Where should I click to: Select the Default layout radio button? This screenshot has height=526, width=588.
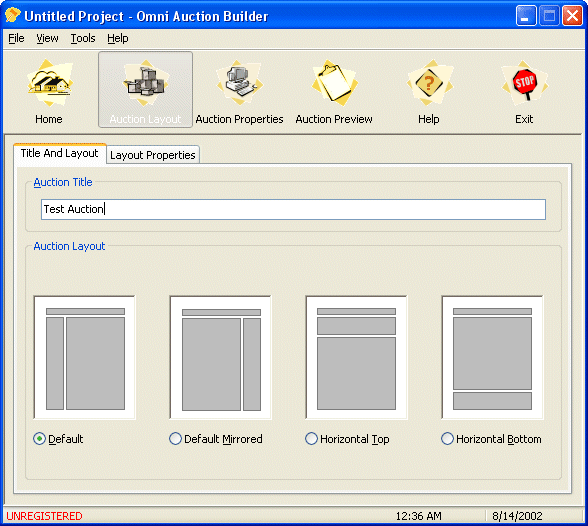click(39, 439)
